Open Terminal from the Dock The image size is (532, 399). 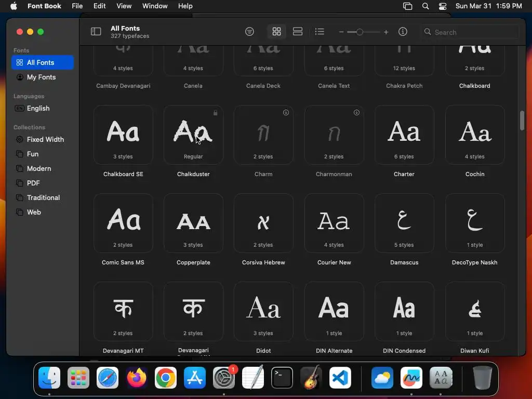(x=282, y=378)
